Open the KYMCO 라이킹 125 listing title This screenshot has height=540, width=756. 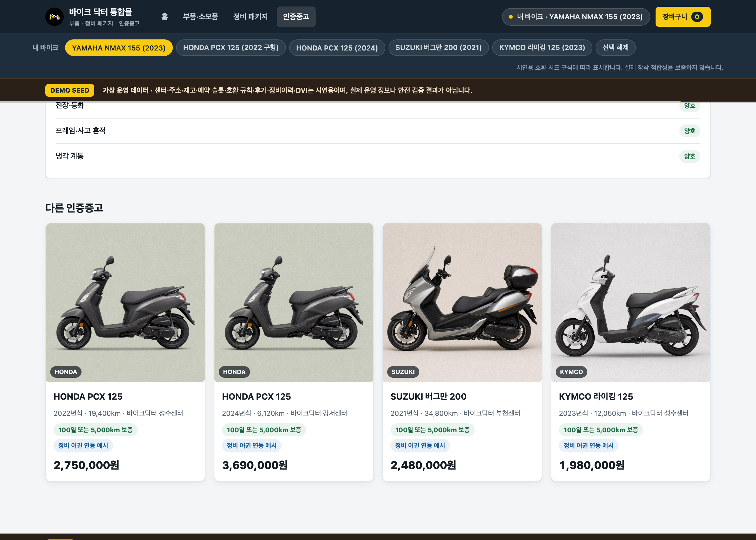point(596,396)
